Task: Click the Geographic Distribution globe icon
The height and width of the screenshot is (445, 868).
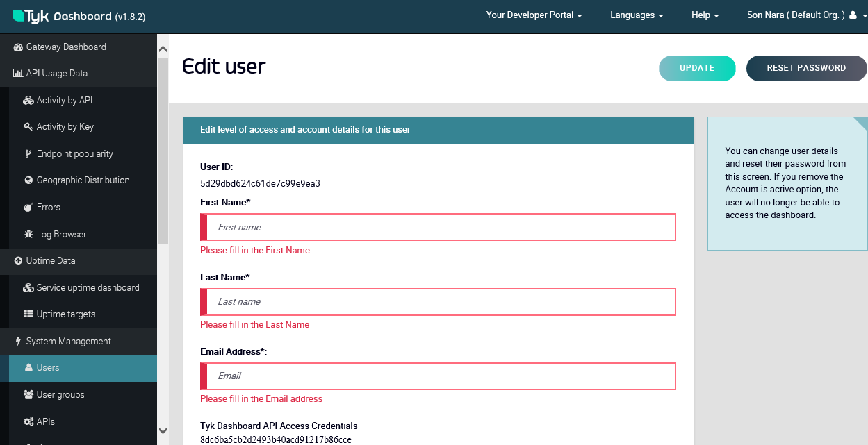Action: pos(28,180)
